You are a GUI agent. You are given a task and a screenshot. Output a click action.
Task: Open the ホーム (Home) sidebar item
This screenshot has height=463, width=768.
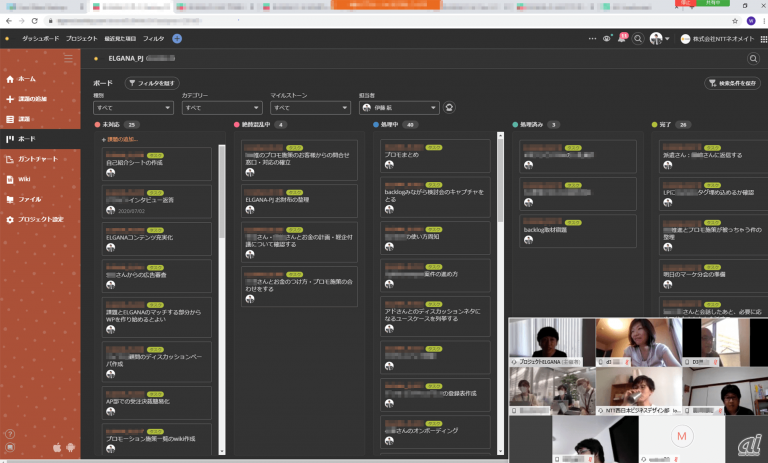click(26, 78)
